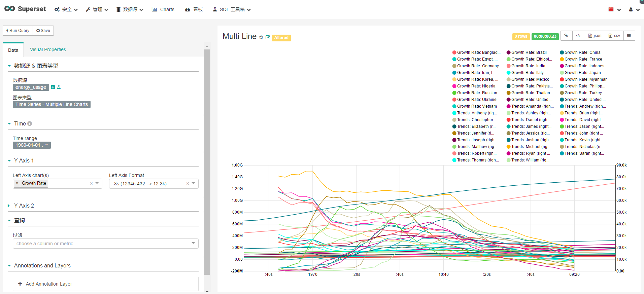Screen dimensions: 644x294
Task: Open the embed code icon button
Action: click(578, 36)
